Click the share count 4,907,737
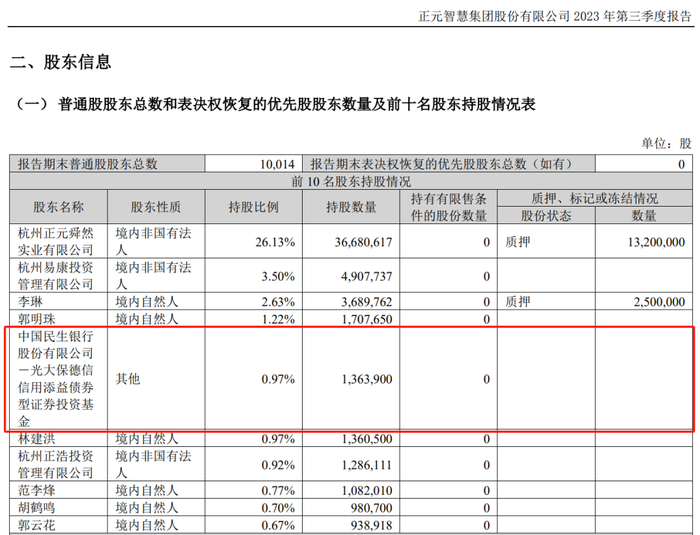 [367, 277]
